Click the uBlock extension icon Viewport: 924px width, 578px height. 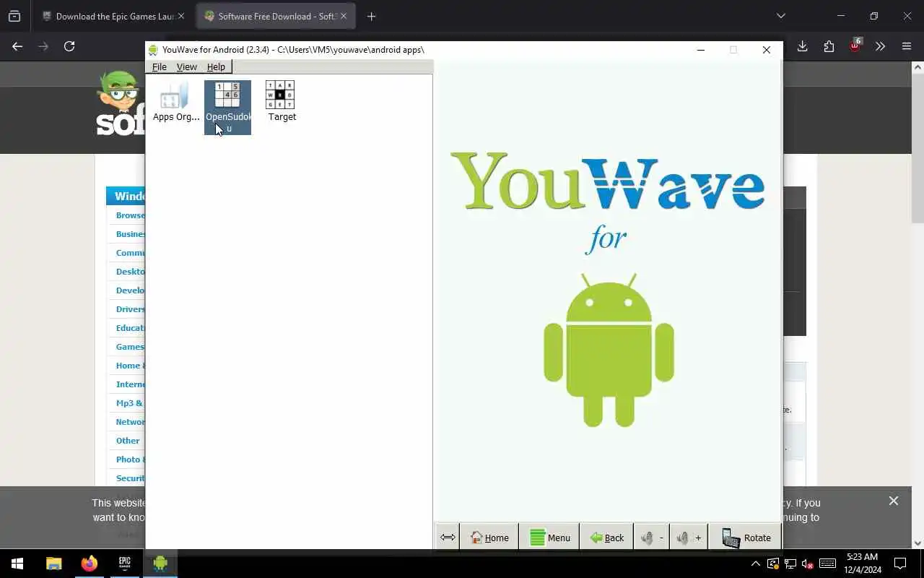pos(855,46)
